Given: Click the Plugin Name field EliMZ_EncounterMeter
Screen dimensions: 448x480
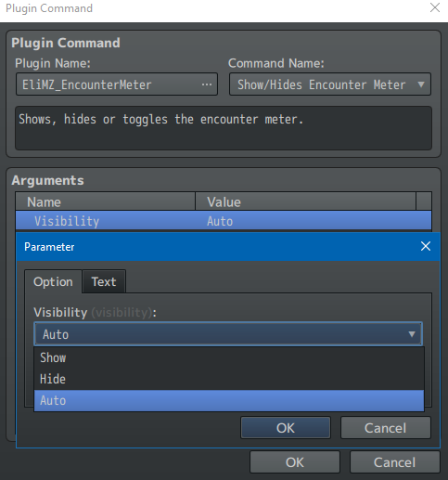Looking at the screenshot, I should pos(117,84).
